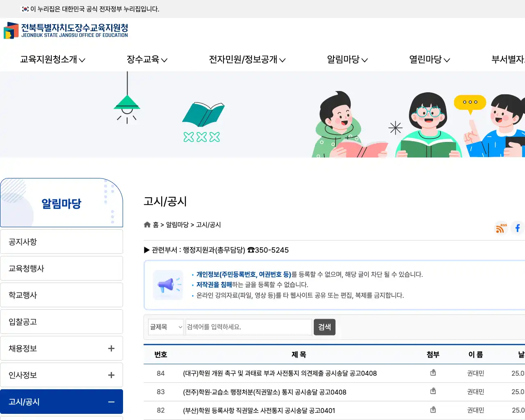Go to 공지사항 in sidebar

click(x=62, y=242)
